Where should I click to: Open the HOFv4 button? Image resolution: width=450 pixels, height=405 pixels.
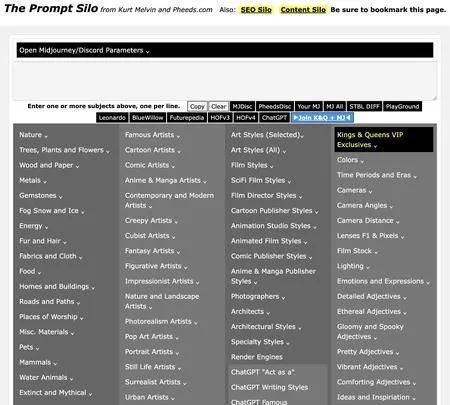246,118
